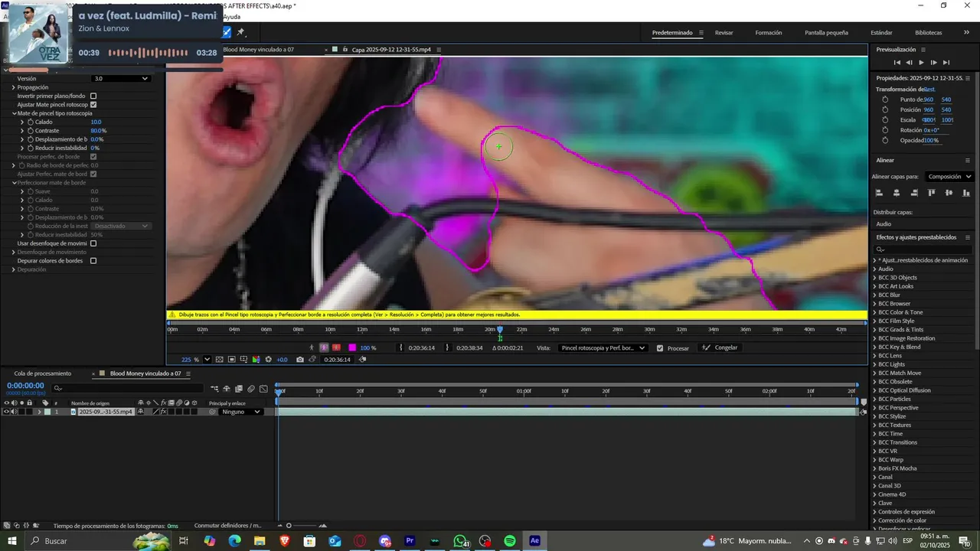Open After Effects in the Windows taskbar
The height and width of the screenshot is (551, 980).
point(534,541)
